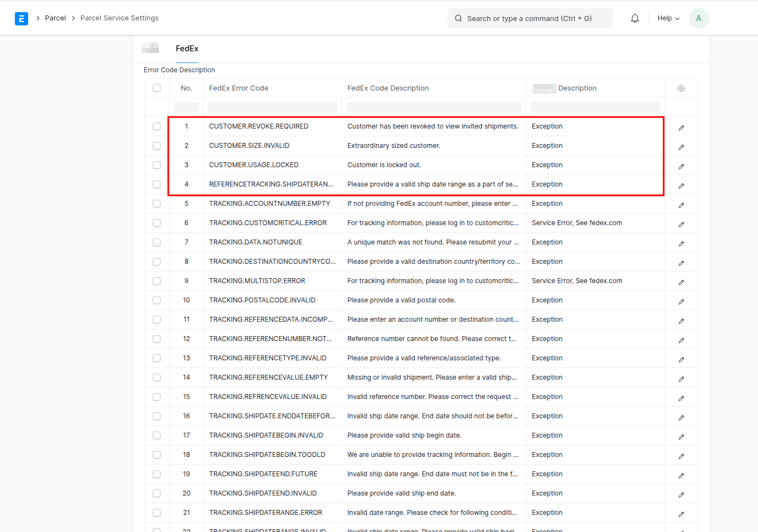Edit the TRACKING.POSTALCODE.INVALID row via pencil

(x=681, y=301)
